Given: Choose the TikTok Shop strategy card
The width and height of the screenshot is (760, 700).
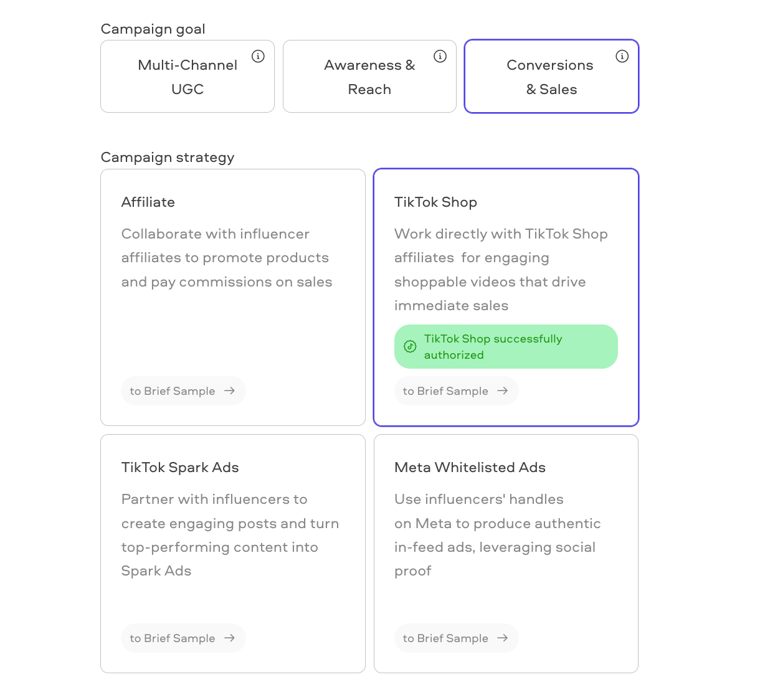Looking at the screenshot, I should [x=506, y=298].
